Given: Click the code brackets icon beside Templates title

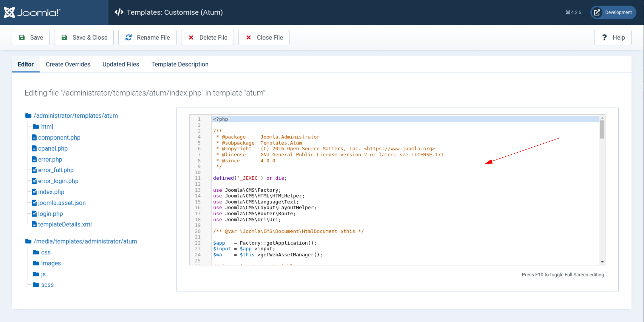Looking at the screenshot, I should point(119,12).
